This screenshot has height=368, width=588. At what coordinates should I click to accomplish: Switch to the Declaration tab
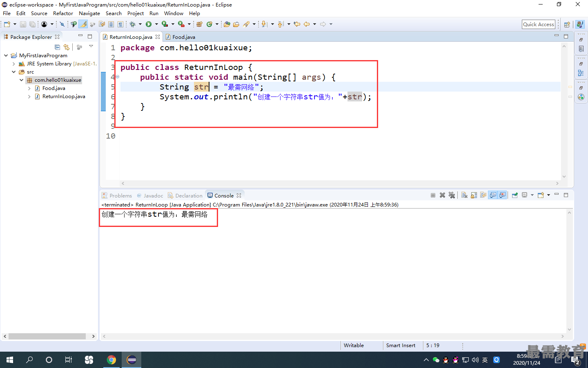(185, 195)
